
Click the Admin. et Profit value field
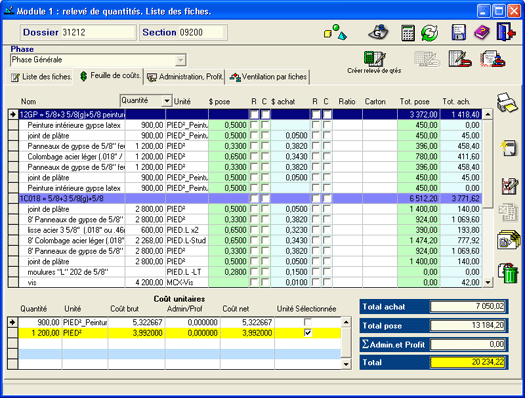(468, 344)
